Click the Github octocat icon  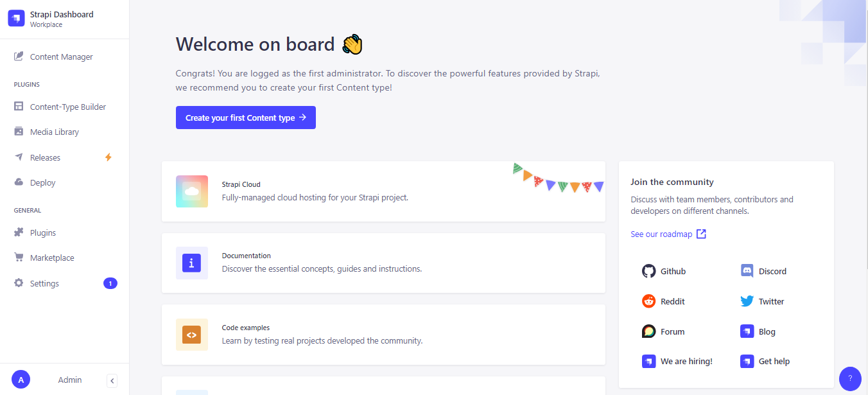648,271
